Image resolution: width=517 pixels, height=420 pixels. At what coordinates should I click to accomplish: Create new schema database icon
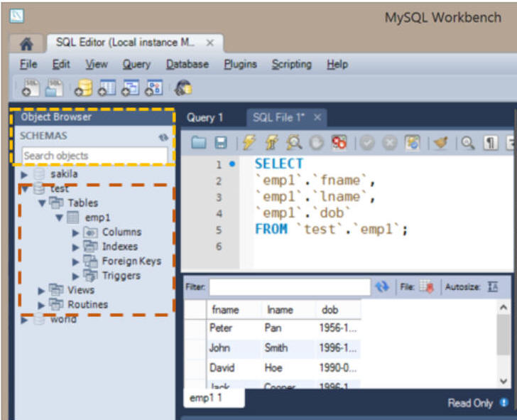click(x=83, y=87)
